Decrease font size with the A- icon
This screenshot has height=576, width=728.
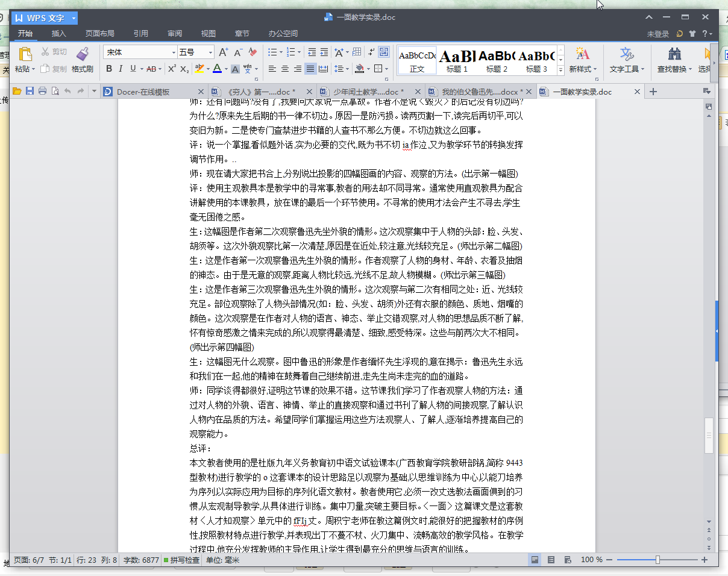(x=238, y=52)
